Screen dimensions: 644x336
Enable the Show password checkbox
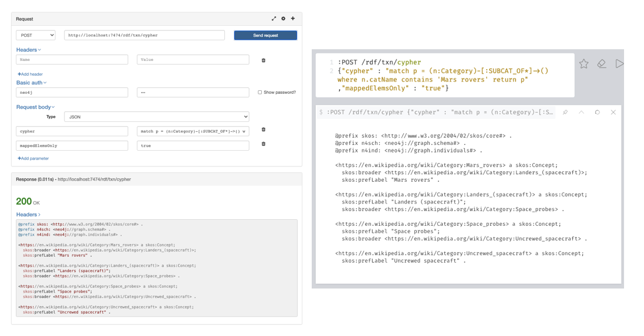(260, 93)
